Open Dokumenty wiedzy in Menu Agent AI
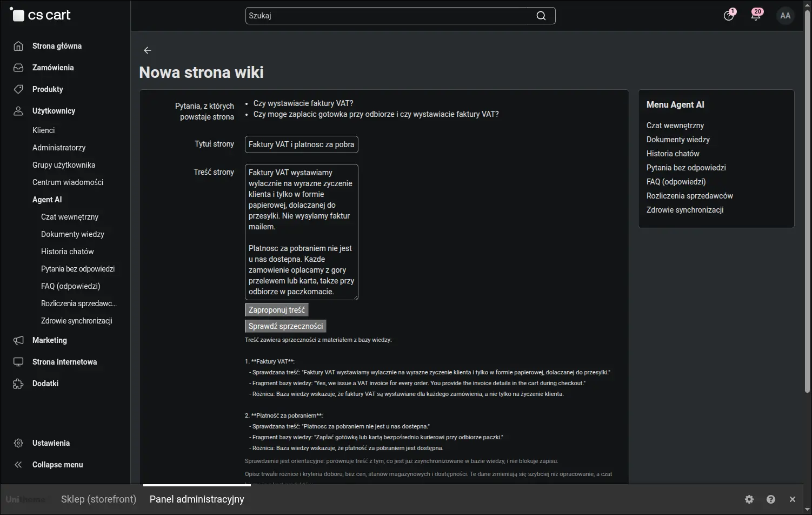Image resolution: width=812 pixels, height=515 pixels. [x=678, y=140]
